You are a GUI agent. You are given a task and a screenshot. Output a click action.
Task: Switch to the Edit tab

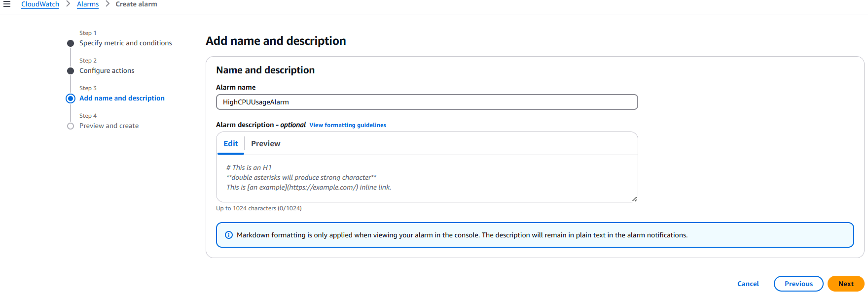click(231, 144)
